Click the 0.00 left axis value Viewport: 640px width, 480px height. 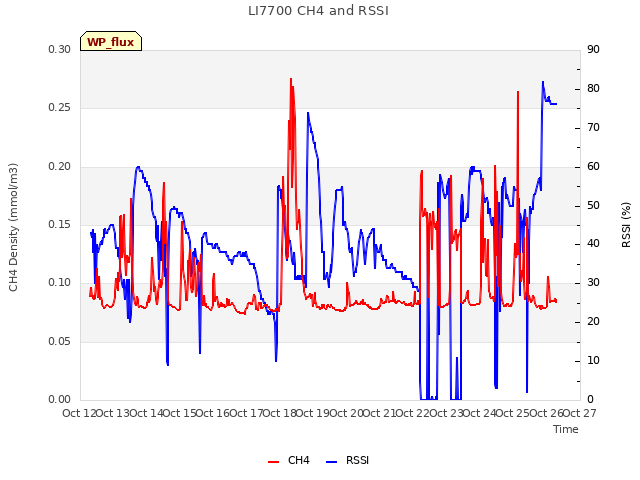click(60, 400)
